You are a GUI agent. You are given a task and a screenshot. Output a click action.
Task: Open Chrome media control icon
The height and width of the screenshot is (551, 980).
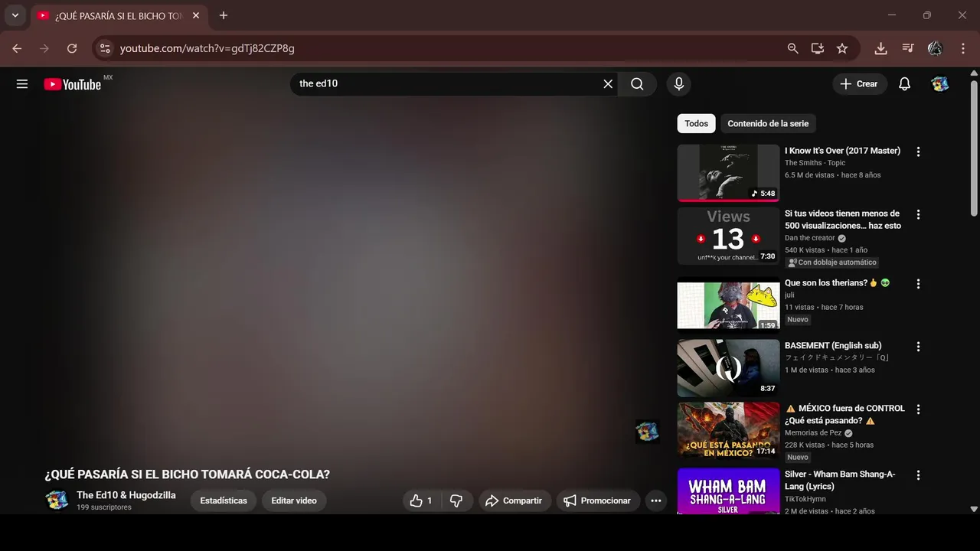(908, 48)
